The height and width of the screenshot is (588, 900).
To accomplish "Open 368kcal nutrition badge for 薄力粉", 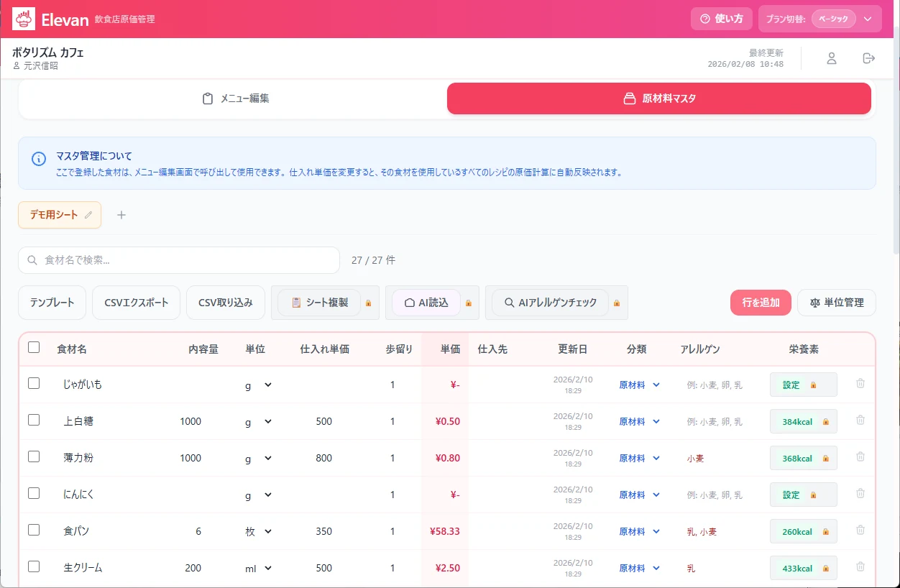I will (x=804, y=458).
